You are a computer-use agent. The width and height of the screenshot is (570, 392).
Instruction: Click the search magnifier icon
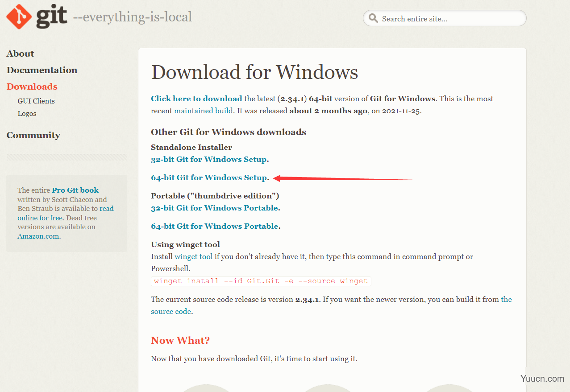(x=373, y=19)
